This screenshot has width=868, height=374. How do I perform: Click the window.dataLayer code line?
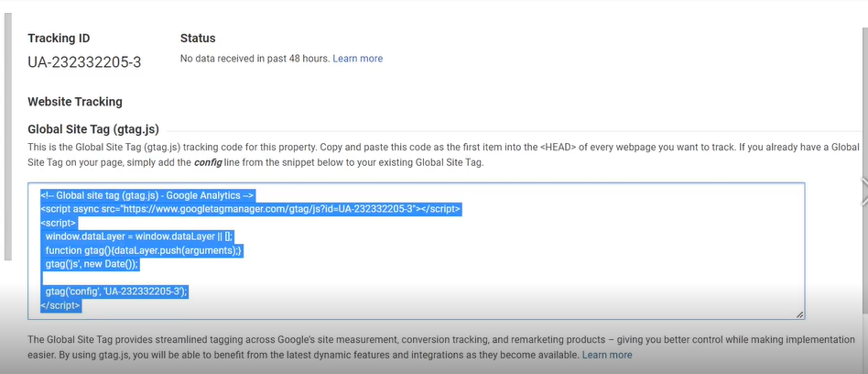(x=139, y=236)
